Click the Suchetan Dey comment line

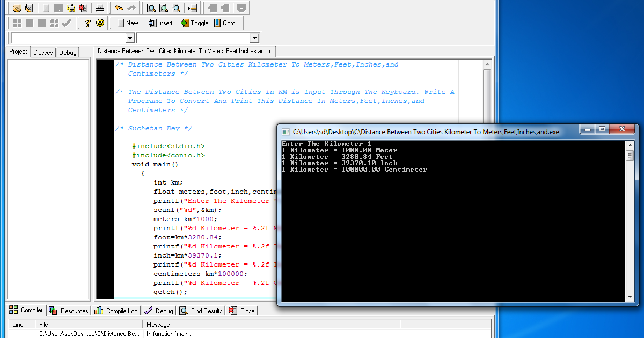[154, 128]
